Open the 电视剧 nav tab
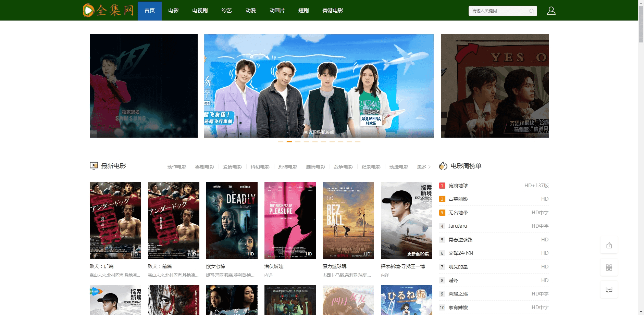644x315 pixels. (200, 11)
